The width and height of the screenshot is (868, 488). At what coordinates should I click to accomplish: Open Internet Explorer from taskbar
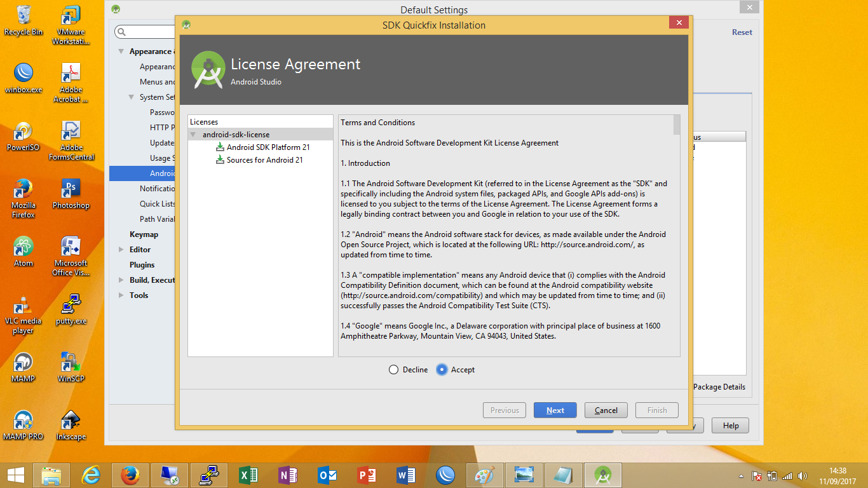coord(92,475)
